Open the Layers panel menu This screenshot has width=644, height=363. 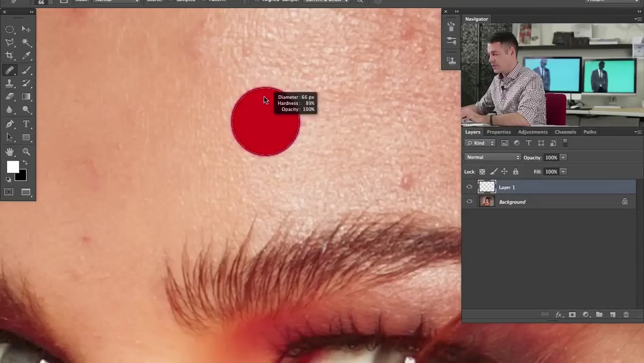pos(638,132)
